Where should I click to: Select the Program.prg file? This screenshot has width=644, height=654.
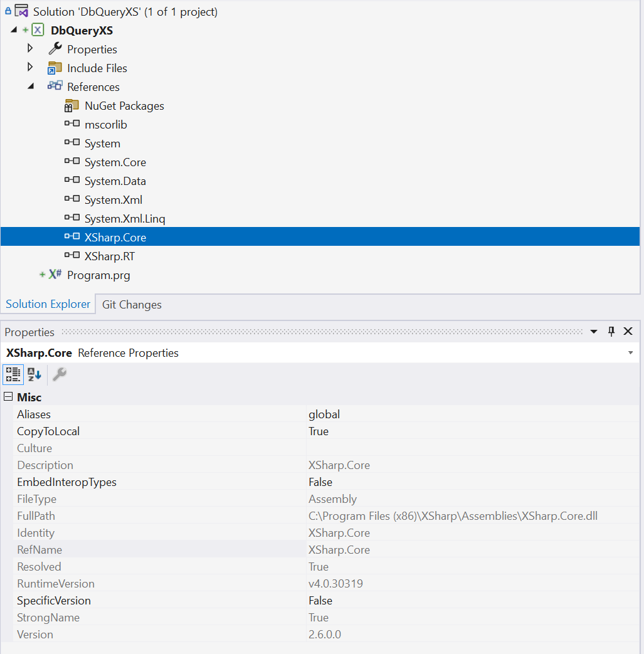[98, 275]
